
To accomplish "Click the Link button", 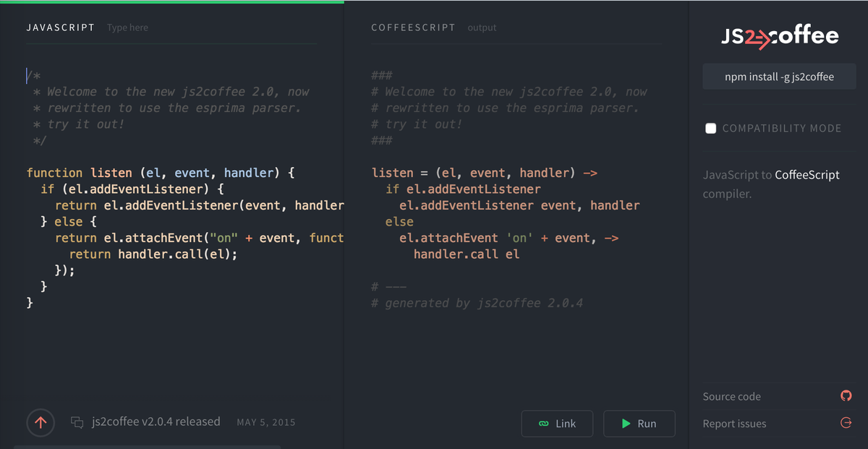I will [557, 424].
